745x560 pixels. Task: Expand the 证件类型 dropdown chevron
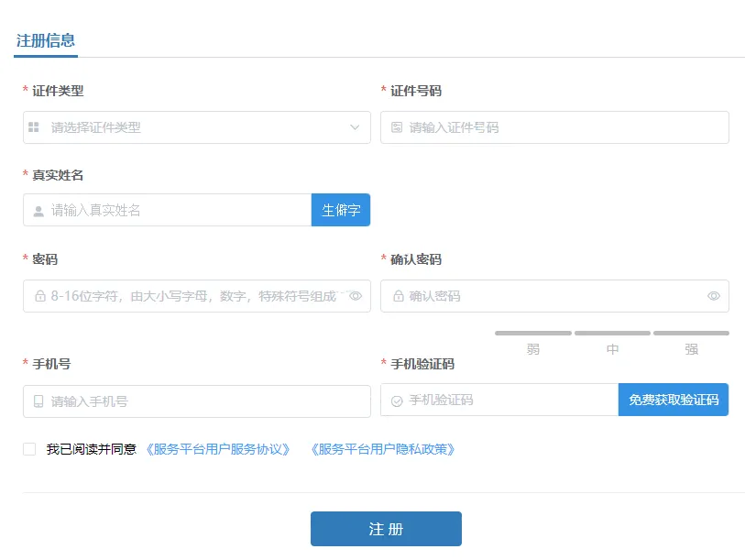355,127
